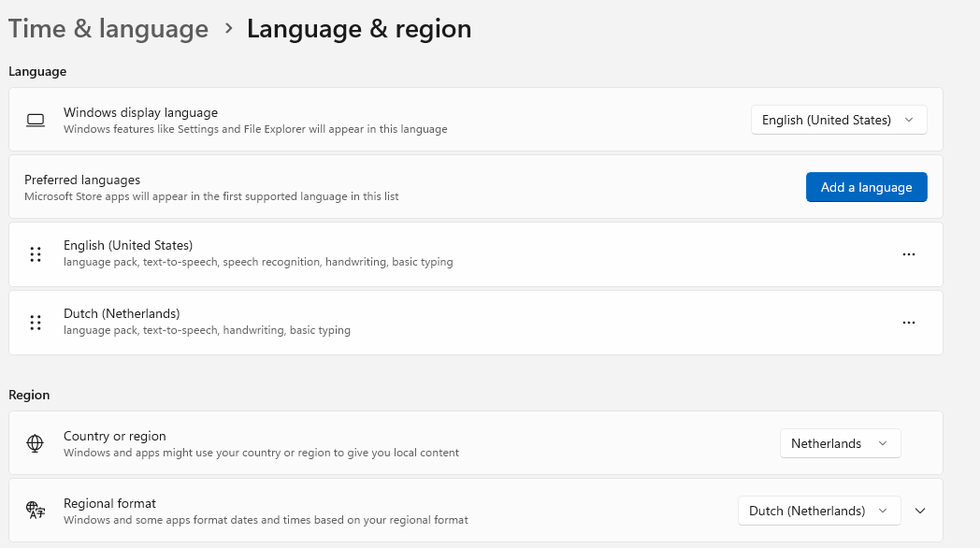Screen dimensions: 980x548
Task: Click the chevron on the display language dropdown
Action: pyautogui.click(x=909, y=120)
